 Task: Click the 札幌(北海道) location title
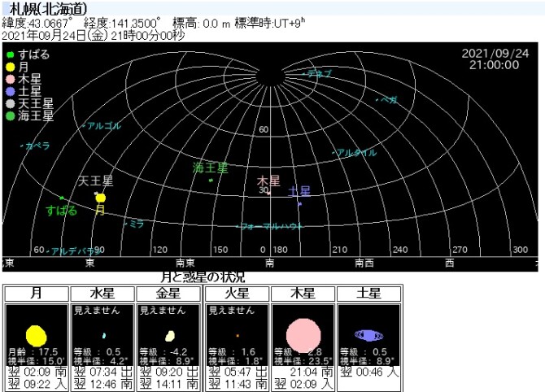pos(48,9)
